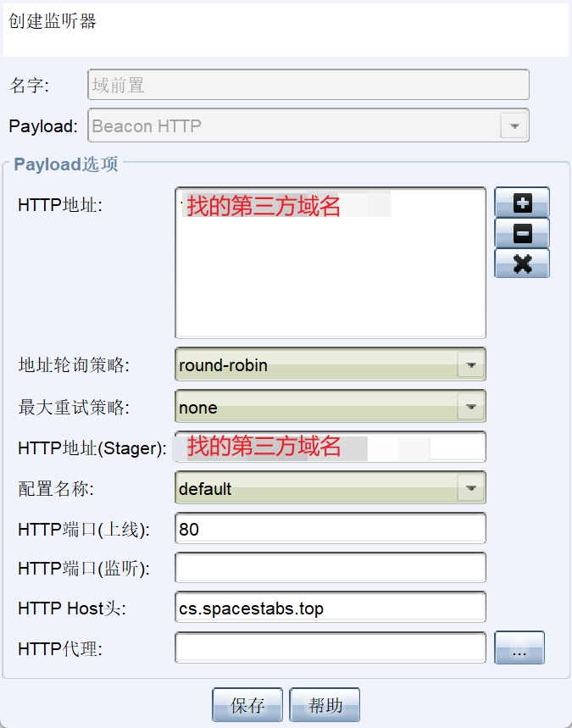Screen dimensions: 572x728
Task: Click the HTTP端口(上线) field showing 80
Action: click(x=330, y=529)
